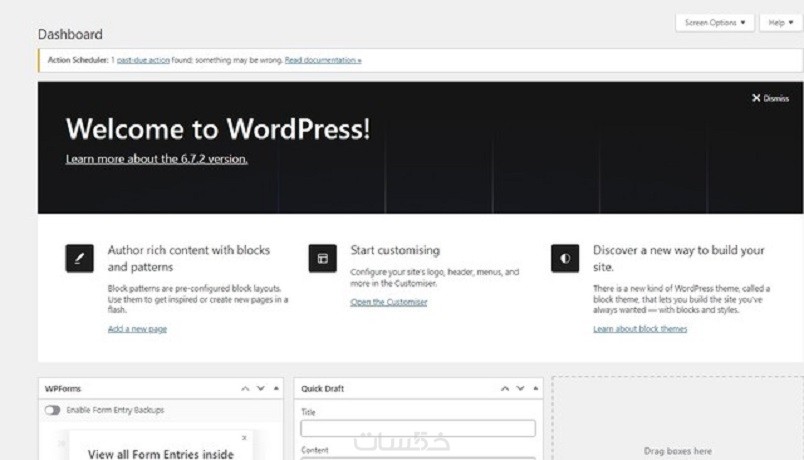Open the past-due action link
804x460 pixels.
pyautogui.click(x=143, y=60)
